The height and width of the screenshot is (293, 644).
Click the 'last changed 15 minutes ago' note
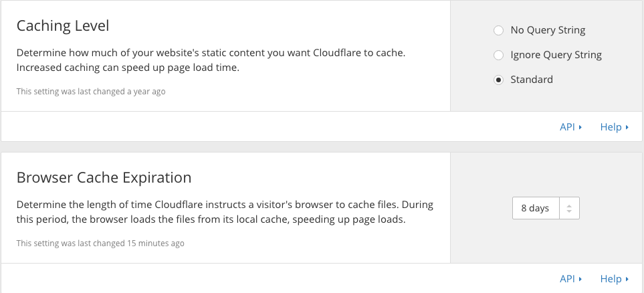(x=100, y=243)
